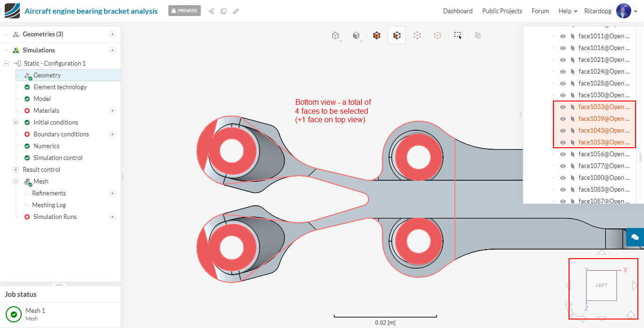The image size is (644, 328).
Task: Add a new geometry with plus icon
Action: coord(112,34)
